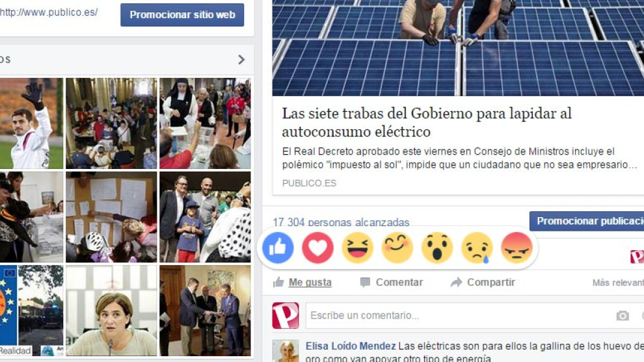Open the Más relevantes comment sorting dropdown
The image size is (644, 362).
tap(618, 282)
